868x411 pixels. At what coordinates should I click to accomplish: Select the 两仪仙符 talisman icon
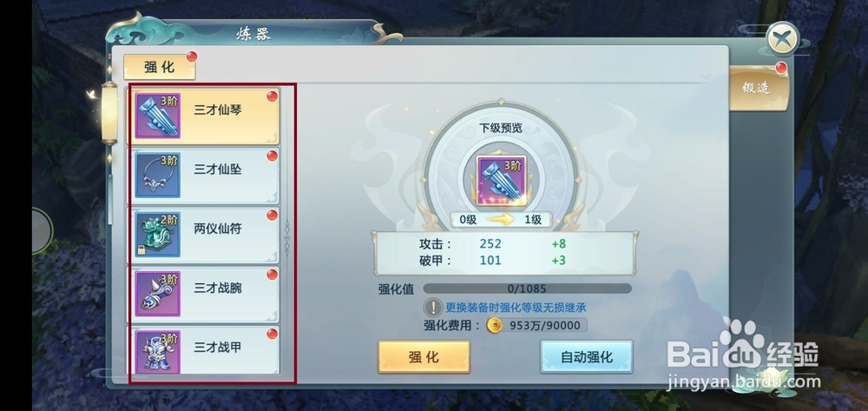158,235
